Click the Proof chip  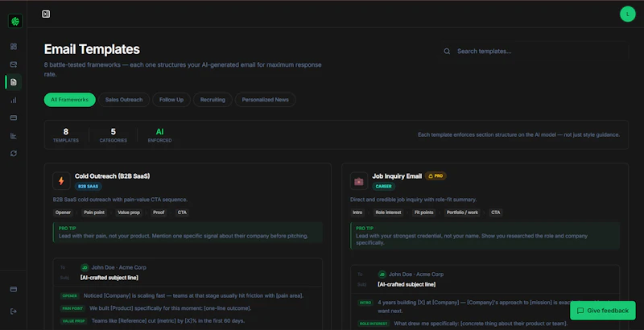pyautogui.click(x=159, y=212)
